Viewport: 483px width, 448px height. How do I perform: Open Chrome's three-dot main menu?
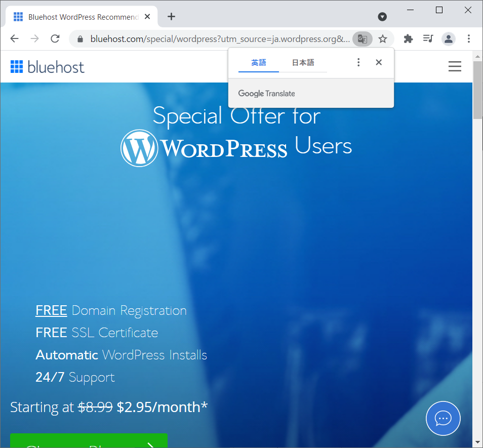point(469,39)
